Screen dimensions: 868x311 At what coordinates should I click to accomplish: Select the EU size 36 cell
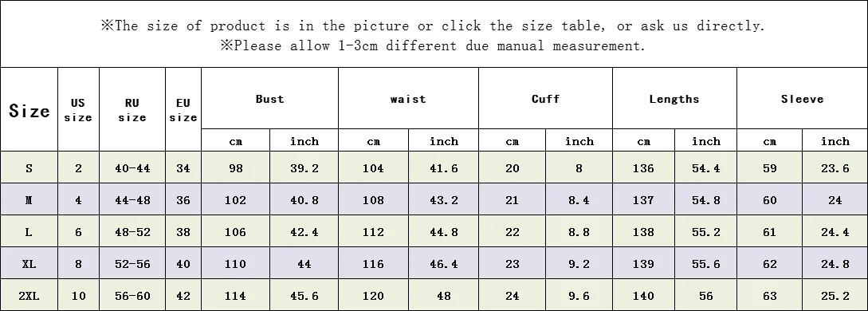click(183, 200)
